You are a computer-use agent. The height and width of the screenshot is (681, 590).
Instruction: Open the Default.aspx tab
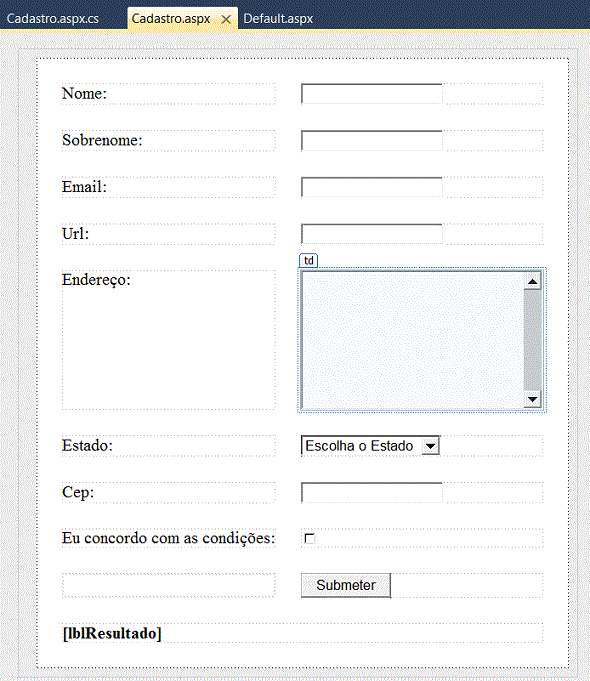coord(278,19)
